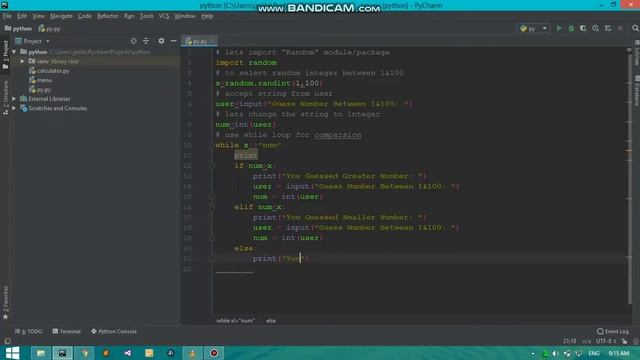Select calculator.py in the project tree
The width and height of the screenshot is (640, 360).
pos(49,71)
